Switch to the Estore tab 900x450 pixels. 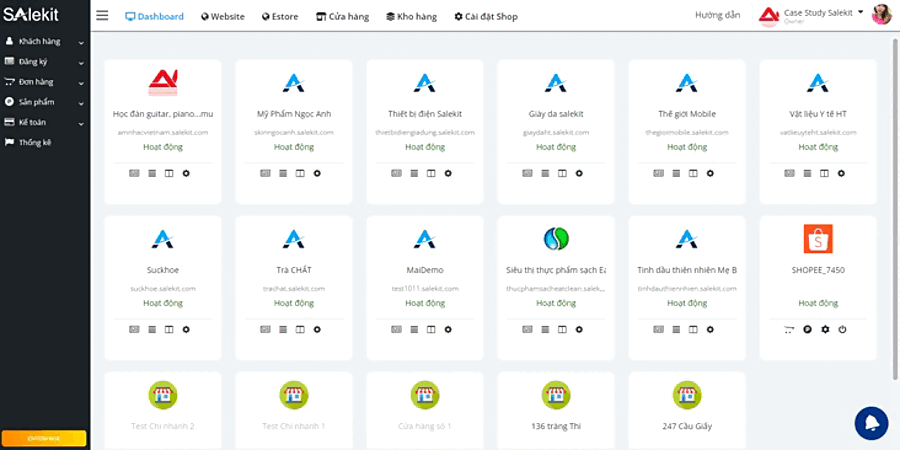pos(280,17)
